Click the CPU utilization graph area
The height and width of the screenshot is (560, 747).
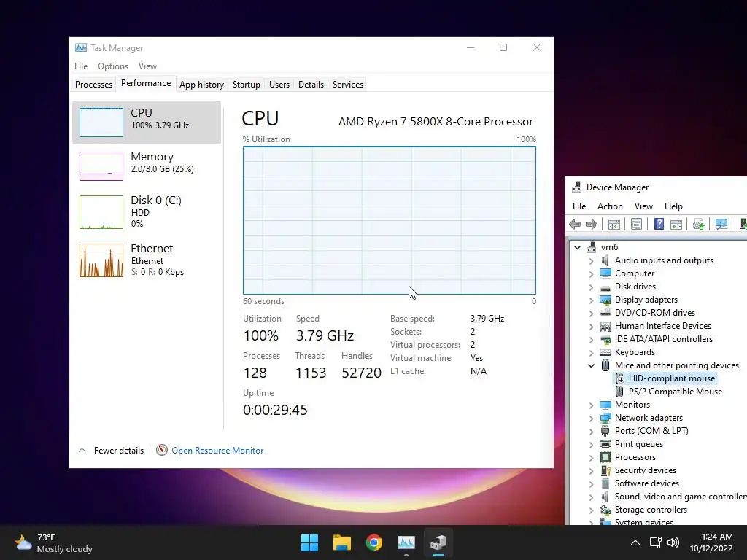tap(390, 220)
